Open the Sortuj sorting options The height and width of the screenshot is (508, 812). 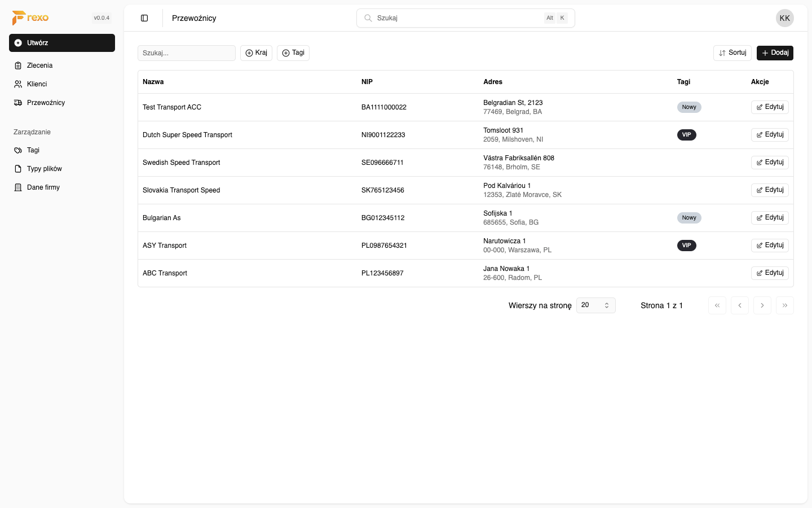[732, 53]
